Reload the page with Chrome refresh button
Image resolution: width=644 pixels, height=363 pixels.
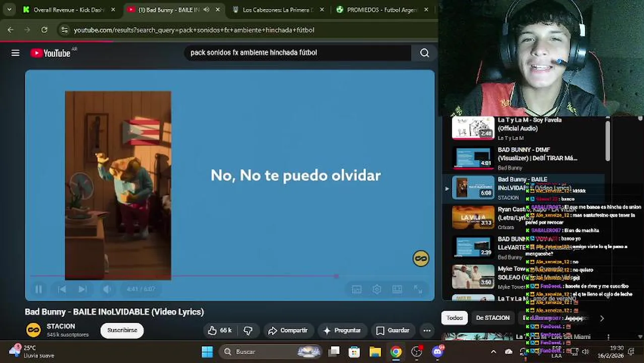click(44, 30)
